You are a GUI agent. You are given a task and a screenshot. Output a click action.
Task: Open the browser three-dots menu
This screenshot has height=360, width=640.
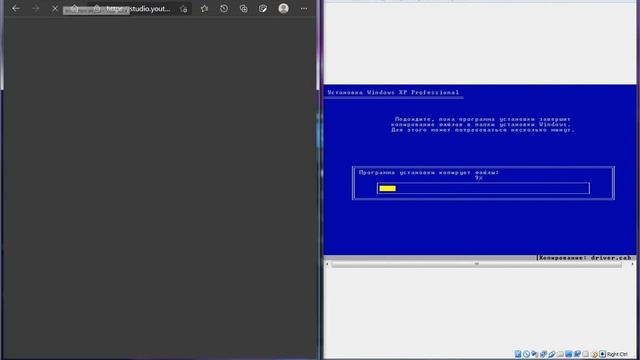pyautogui.click(x=304, y=9)
